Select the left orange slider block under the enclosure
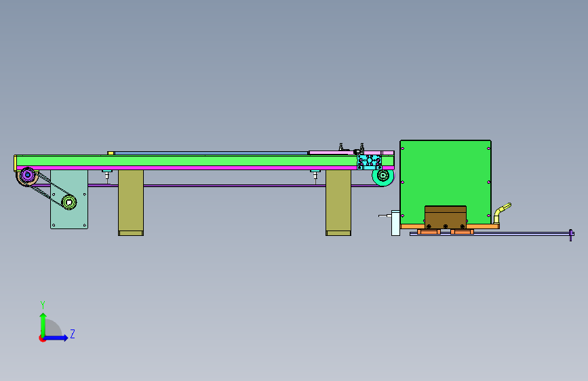Screen dimensions: 588x381 [429, 232]
